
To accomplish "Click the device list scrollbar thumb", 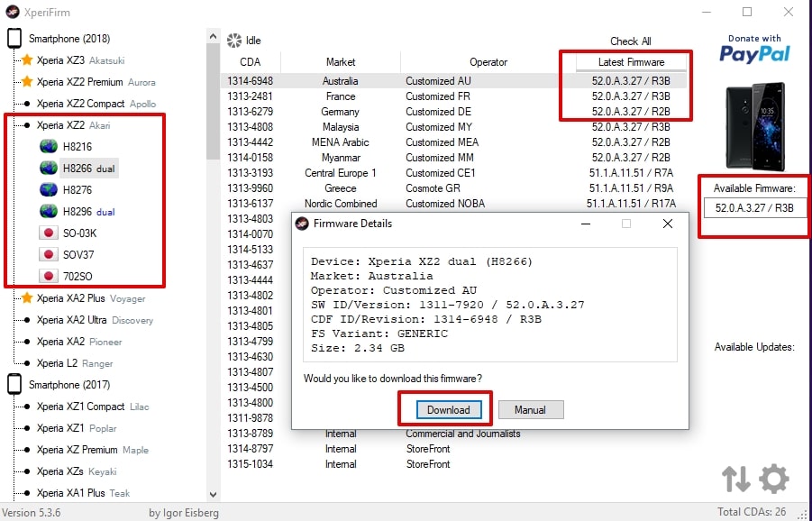I will 213,103.
